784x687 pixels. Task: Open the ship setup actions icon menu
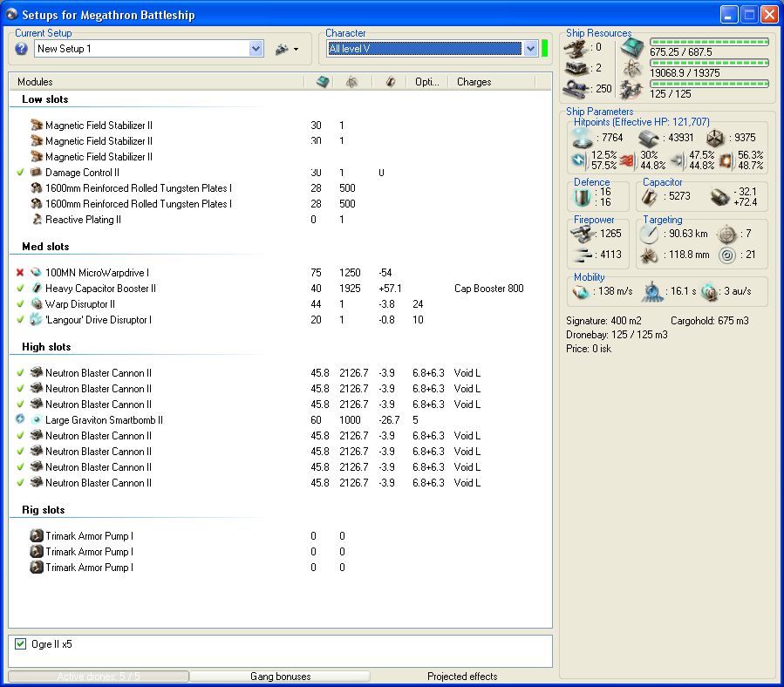[x=287, y=49]
